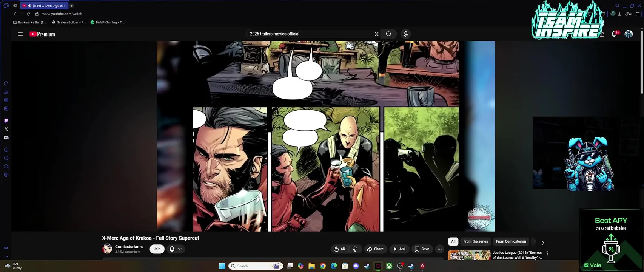644x272 pixels.
Task: Dislike the X-Men video
Action: click(x=355, y=249)
